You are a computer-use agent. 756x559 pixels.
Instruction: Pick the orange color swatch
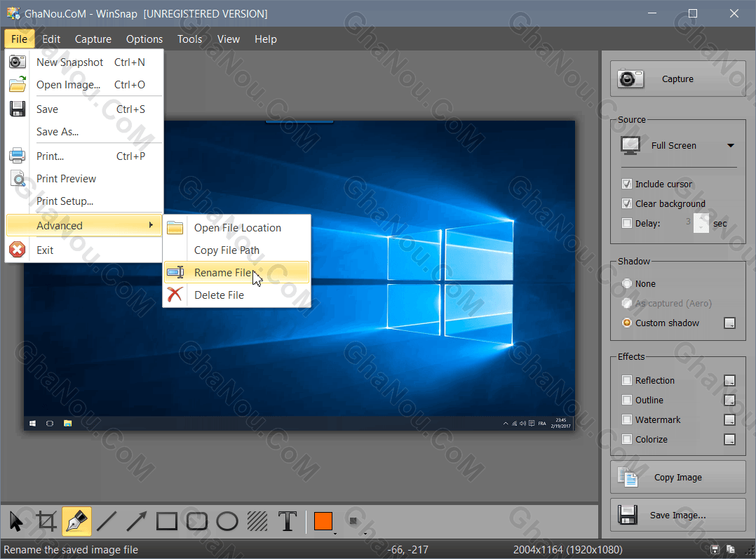point(323,521)
